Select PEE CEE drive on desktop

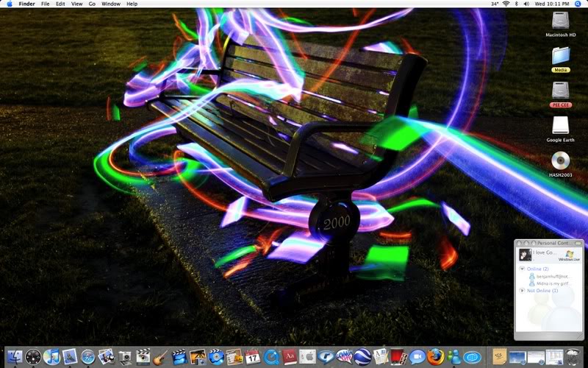[x=560, y=94]
